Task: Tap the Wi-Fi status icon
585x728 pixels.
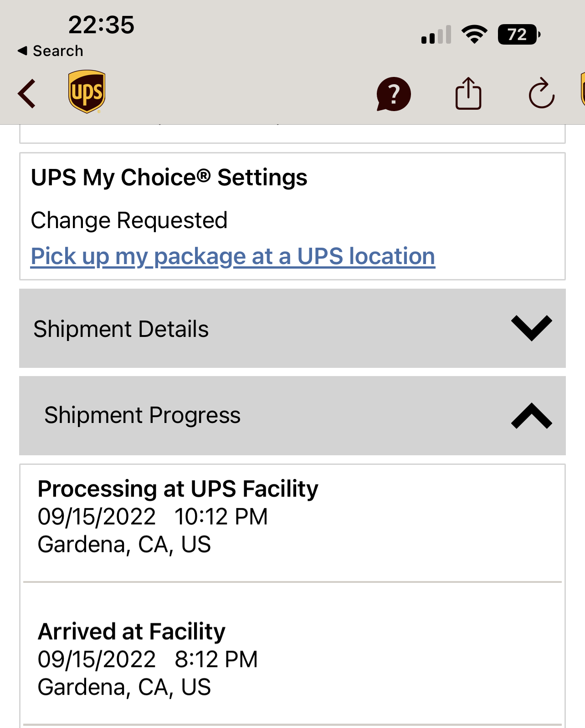Action: tap(474, 35)
